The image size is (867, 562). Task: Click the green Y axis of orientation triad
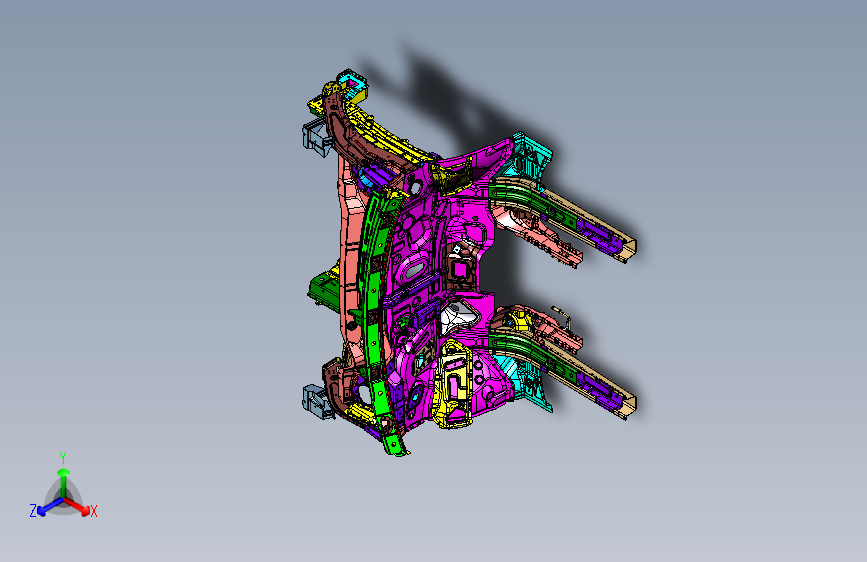[x=64, y=477]
